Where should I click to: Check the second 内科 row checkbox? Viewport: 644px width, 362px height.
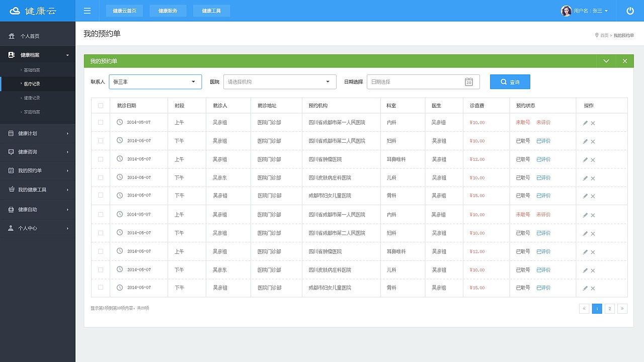click(101, 214)
